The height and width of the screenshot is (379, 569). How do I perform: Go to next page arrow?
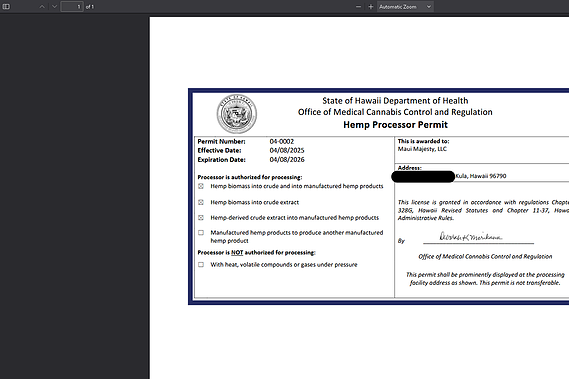(54, 7)
